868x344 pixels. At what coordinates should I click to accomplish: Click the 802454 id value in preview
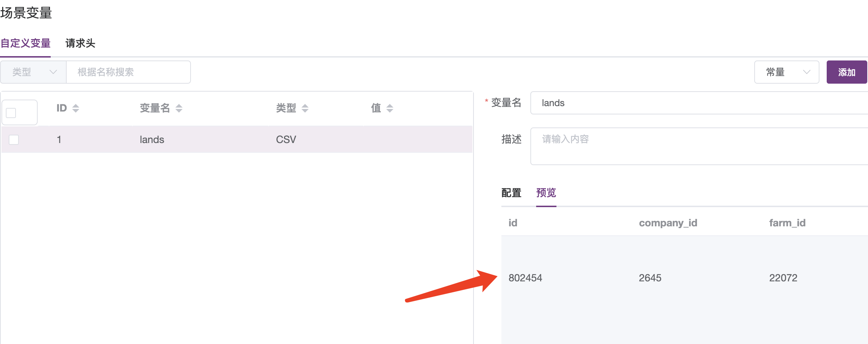525,278
